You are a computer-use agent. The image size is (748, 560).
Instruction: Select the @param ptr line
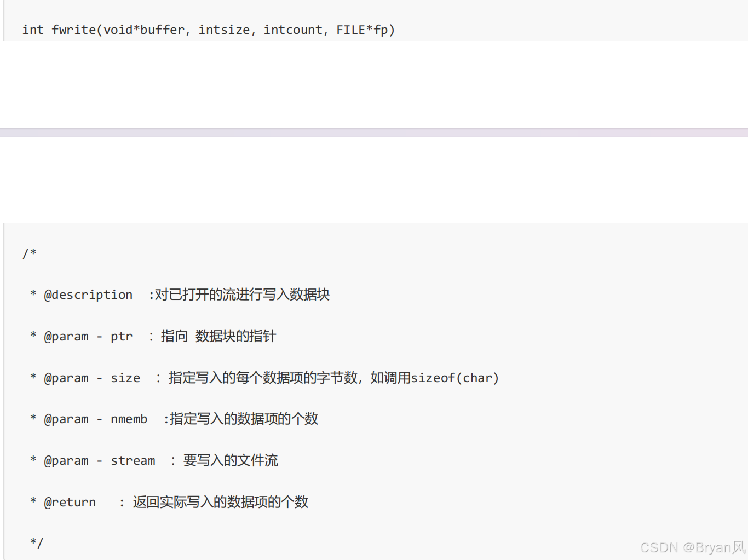pos(153,336)
